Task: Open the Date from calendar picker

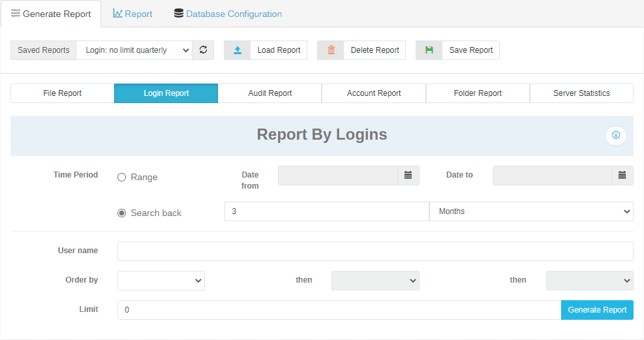Action: pos(408,176)
